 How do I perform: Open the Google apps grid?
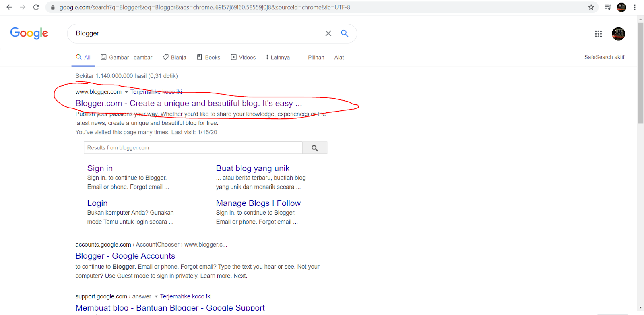click(x=598, y=34)
